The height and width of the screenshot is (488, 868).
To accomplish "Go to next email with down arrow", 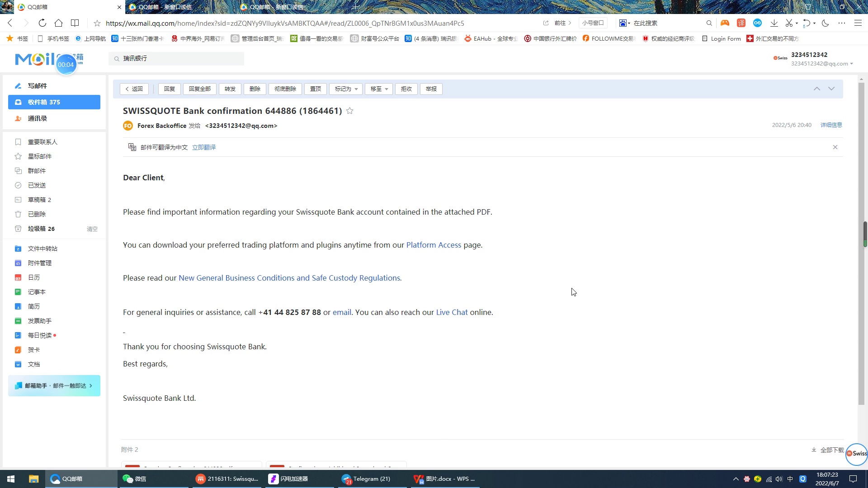I will [831, 89].
